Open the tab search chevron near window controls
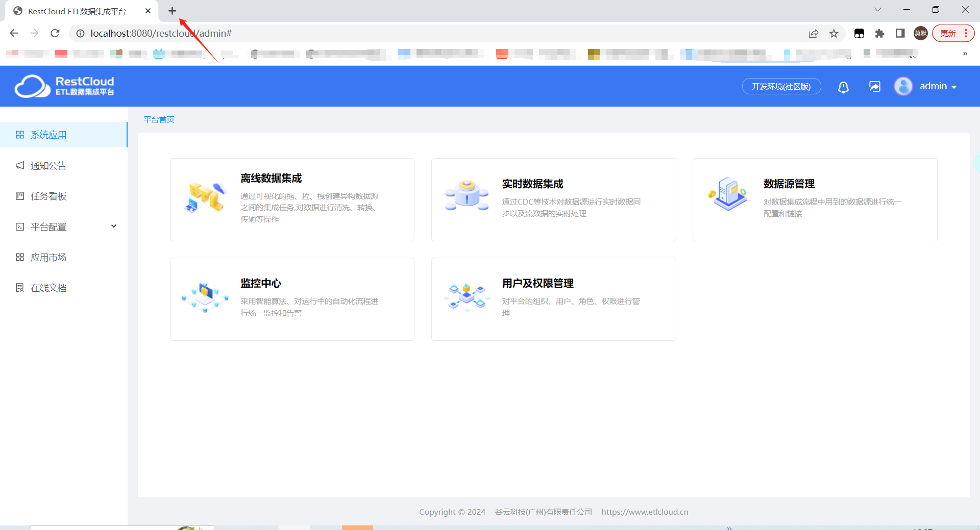980x530 pixels. (x=877, y=9)
